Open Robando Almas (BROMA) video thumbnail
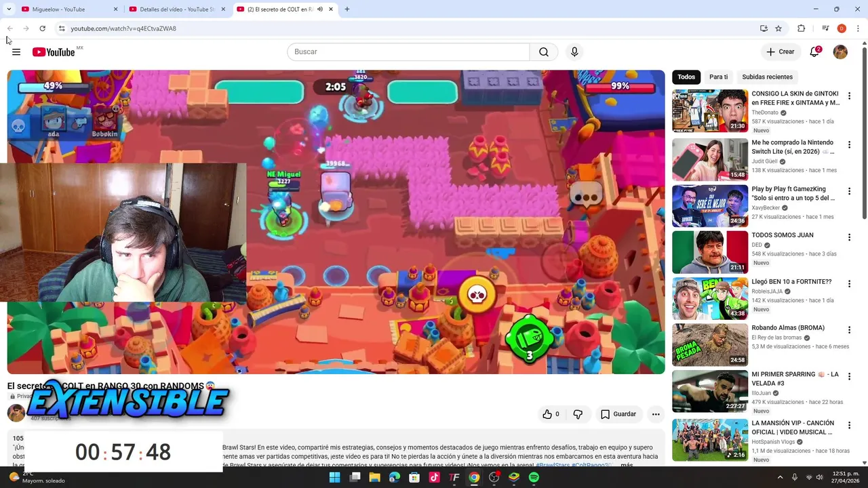This screenshot has width=868, height=488. tap(710, 345)
